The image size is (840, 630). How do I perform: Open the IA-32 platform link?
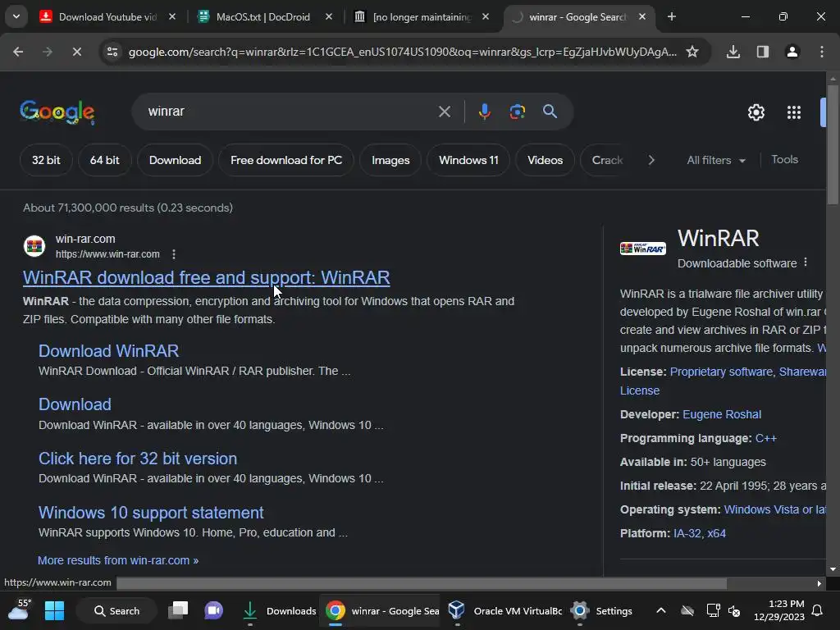[687, 533]
